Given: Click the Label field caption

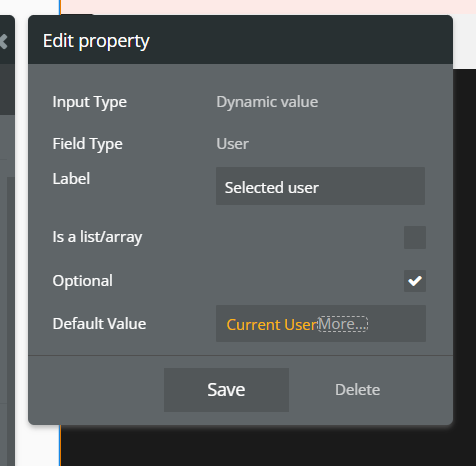Looking at the screenshot, I should [71, 179].
